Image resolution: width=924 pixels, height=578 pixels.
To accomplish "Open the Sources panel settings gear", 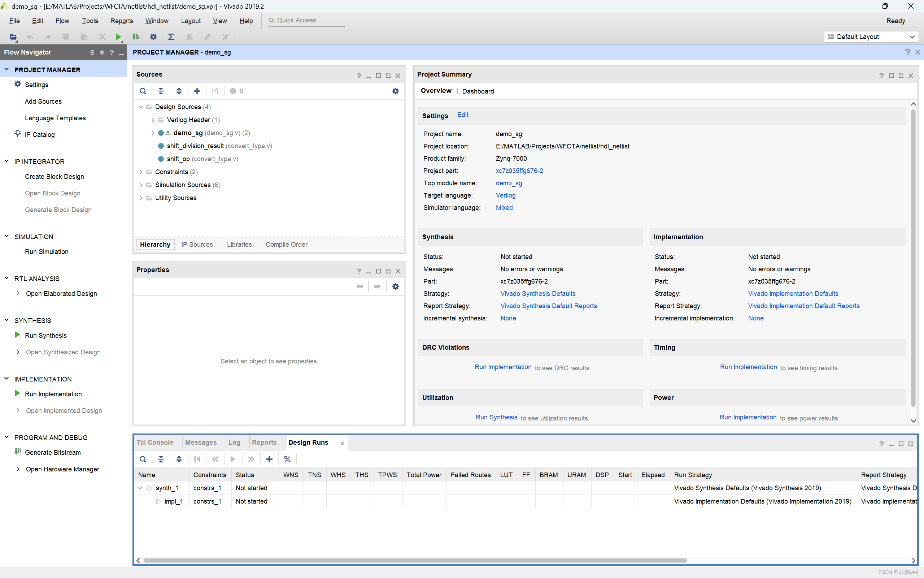I will 396,91.
